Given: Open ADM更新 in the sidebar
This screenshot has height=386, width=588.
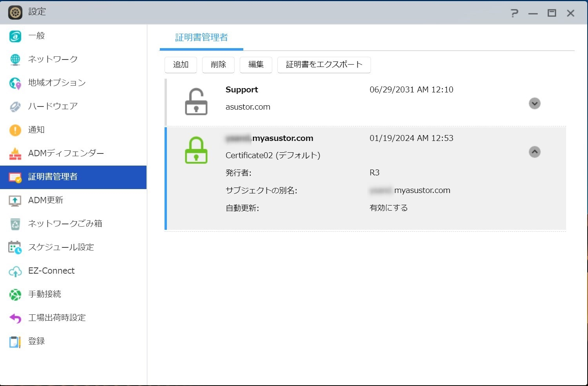Looking at the screenshot, I should pyautogui.click(x=46, y=200).
